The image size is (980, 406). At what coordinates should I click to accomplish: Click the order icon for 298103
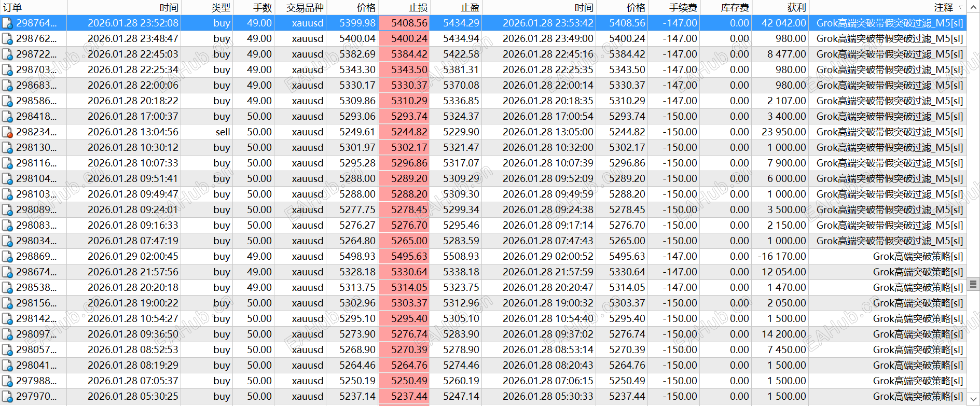tap(7, 194)
